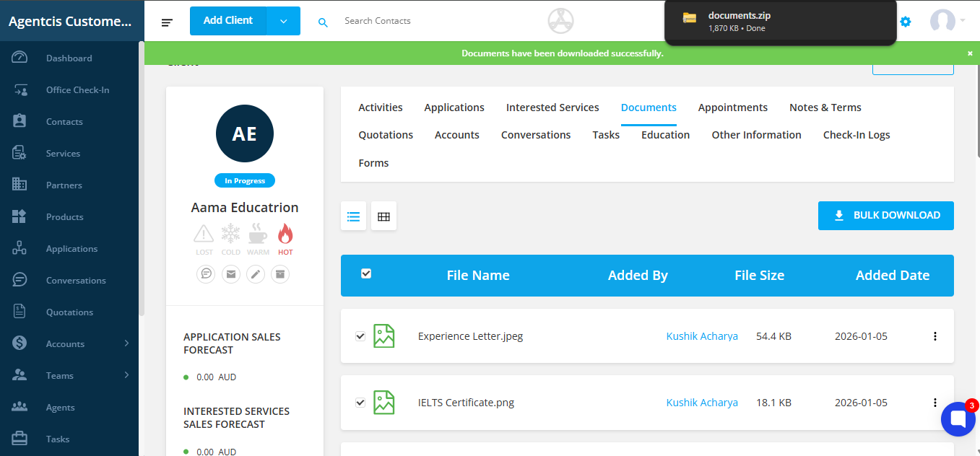Click the In Progress status badge
980x456 pixels.
pyautogui.click(x=245, y=181)
